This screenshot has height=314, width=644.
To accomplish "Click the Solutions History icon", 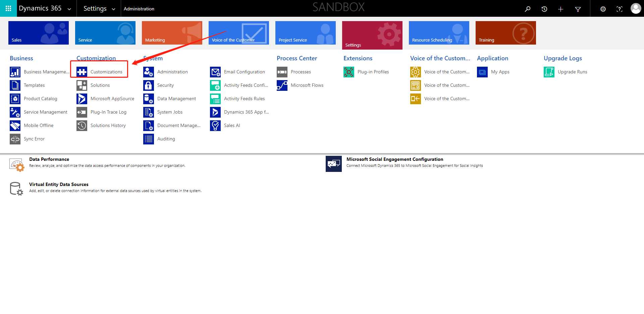I will point(82,126).
